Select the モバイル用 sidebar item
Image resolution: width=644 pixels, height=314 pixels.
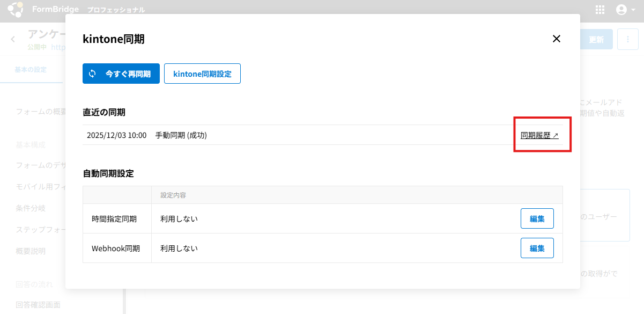tap(41, 186)
